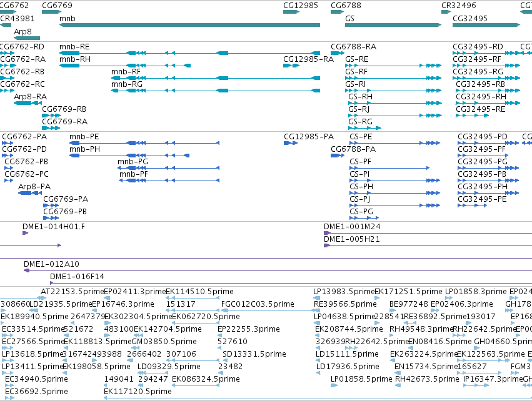Select the CG6788 gene arrow glyph

coord(337,12)
